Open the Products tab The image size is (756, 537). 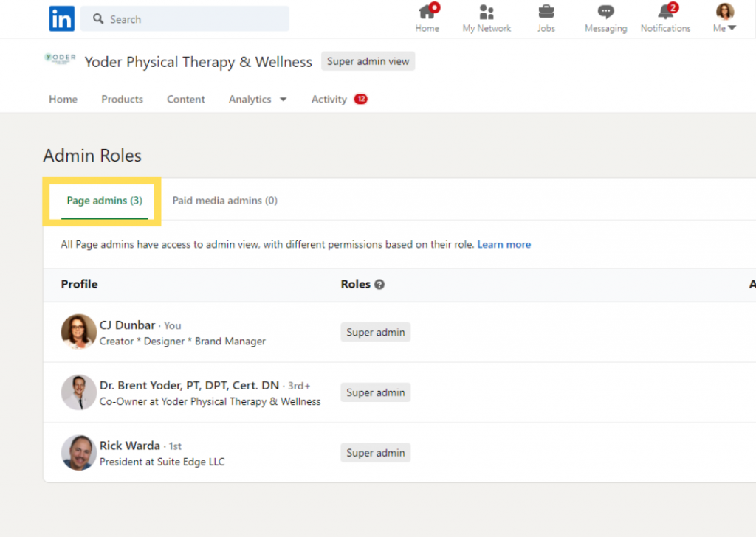coord(122,100)
